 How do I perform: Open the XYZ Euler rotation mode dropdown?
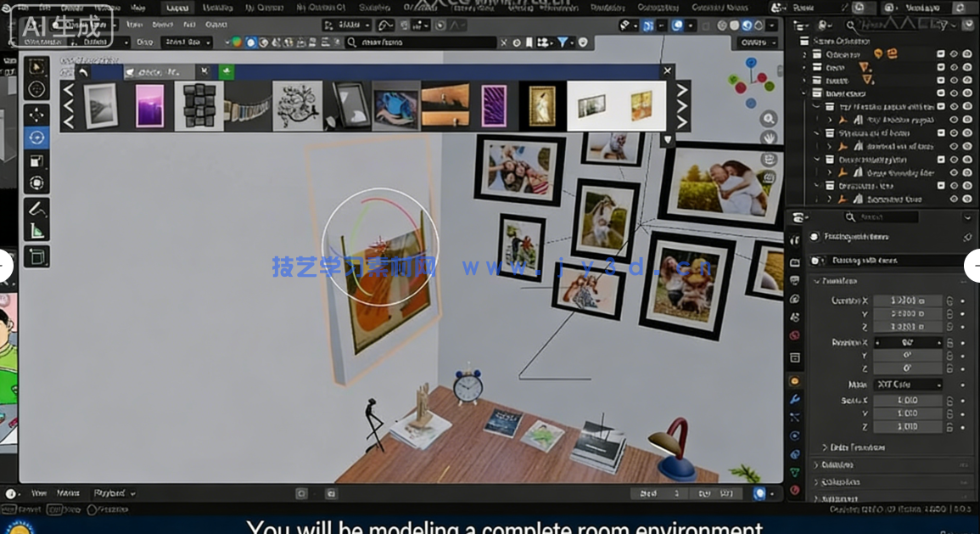click(x=906, y=384)
